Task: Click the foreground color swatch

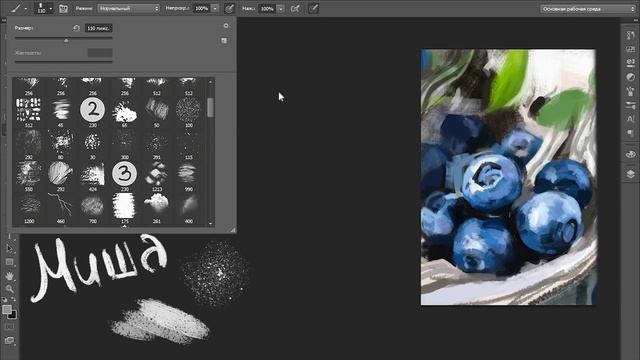Action: (7, 309)
